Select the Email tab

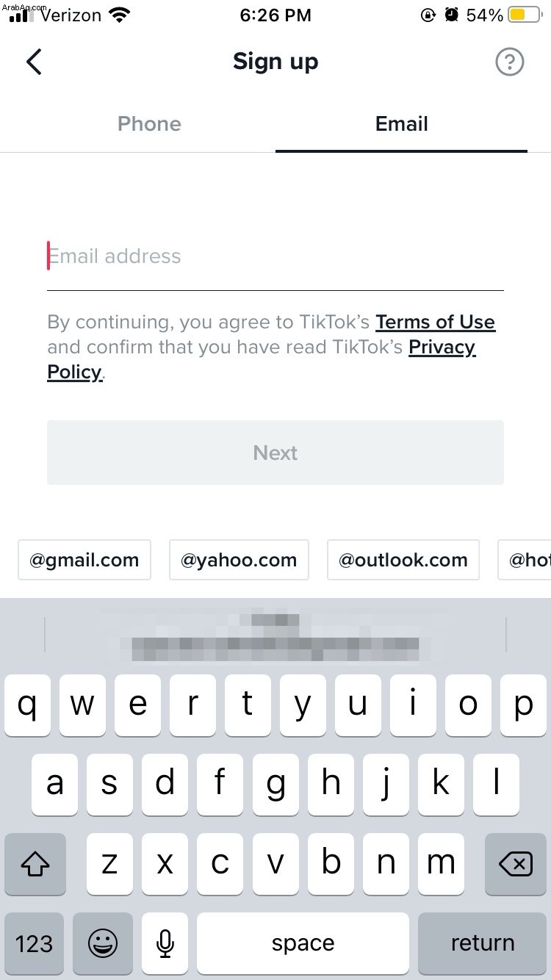[401, 123]
